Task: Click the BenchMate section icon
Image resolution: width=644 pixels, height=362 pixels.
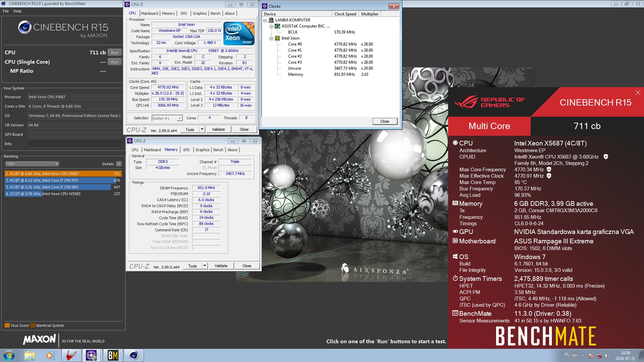Action: pos(455,313)
